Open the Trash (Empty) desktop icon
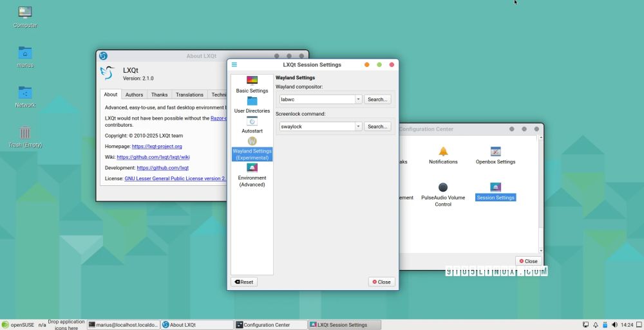The height and width of the screenshot is (330, 644). pos(25,136)
